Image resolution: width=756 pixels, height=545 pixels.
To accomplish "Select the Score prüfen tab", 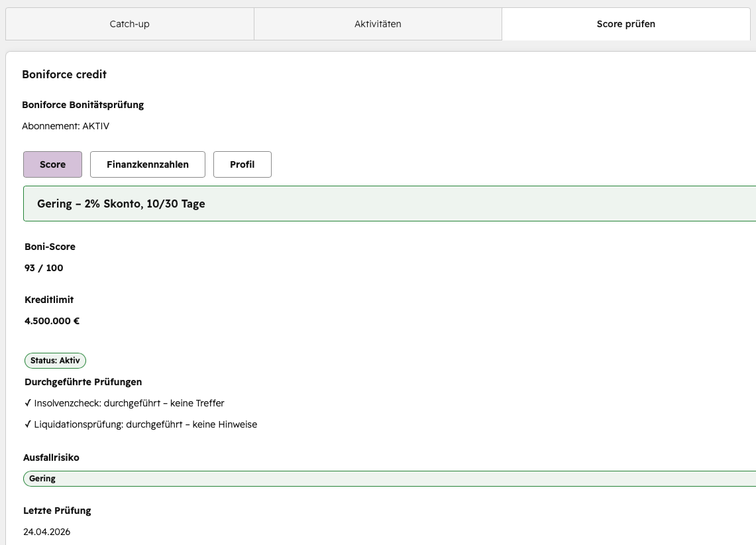I will click(x=626, y=24).
